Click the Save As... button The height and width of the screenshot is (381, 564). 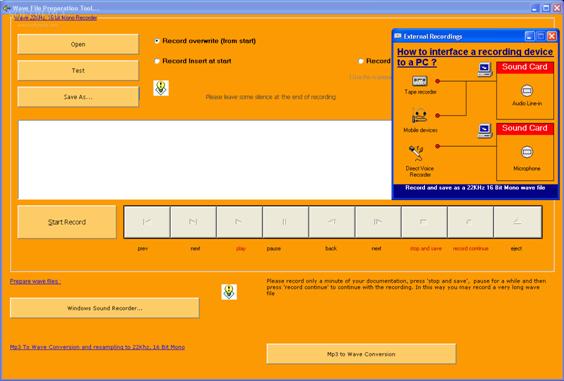(78, 97)
